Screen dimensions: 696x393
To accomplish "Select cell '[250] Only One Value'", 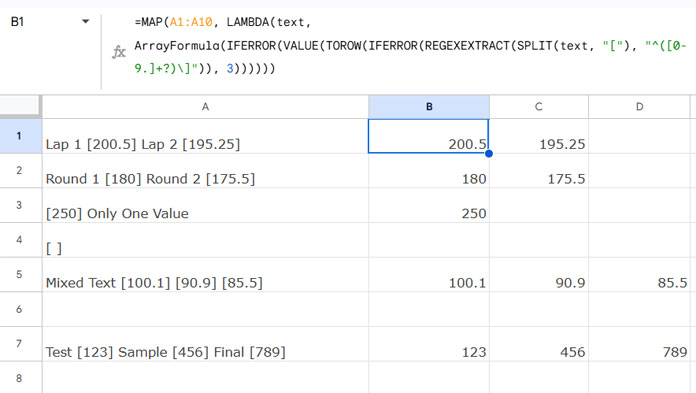I will (205, 205).
